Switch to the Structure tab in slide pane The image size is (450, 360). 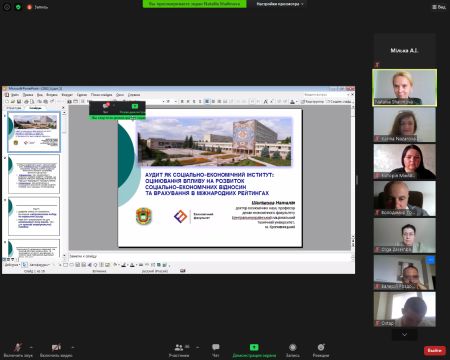point(14,108)
